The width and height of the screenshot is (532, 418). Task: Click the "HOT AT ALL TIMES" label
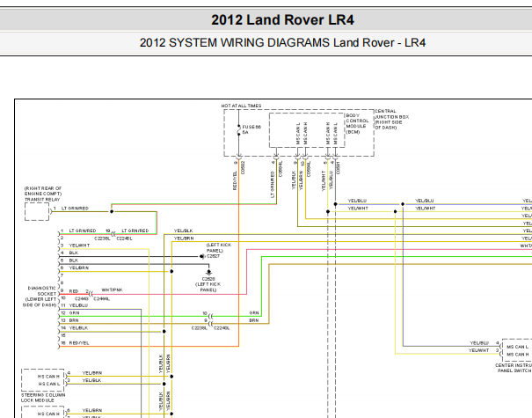point(241,106)
